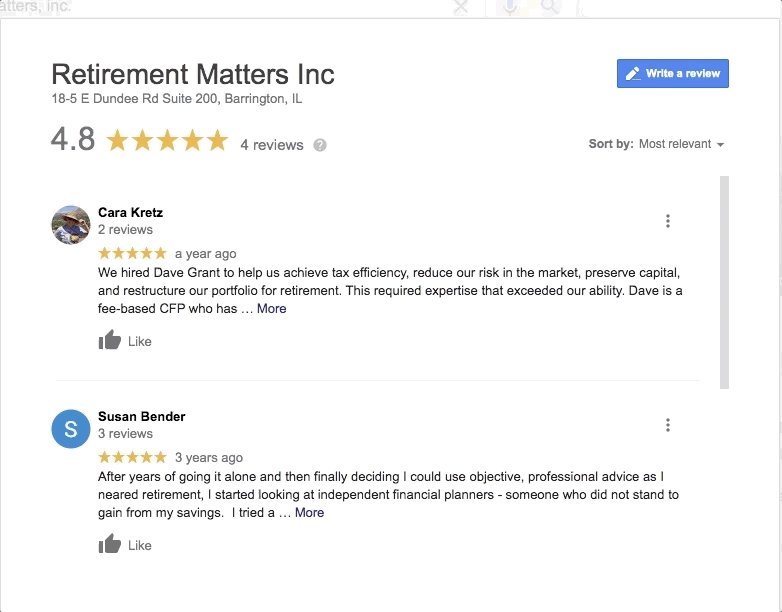Expand Cara Kretz's review with More link
The height and width of the screenshot is (612, 782).
point(271,309)
